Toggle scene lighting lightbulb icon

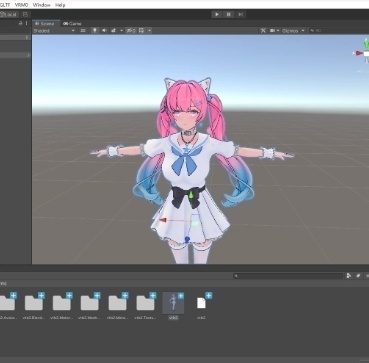(x=95, y=31)
